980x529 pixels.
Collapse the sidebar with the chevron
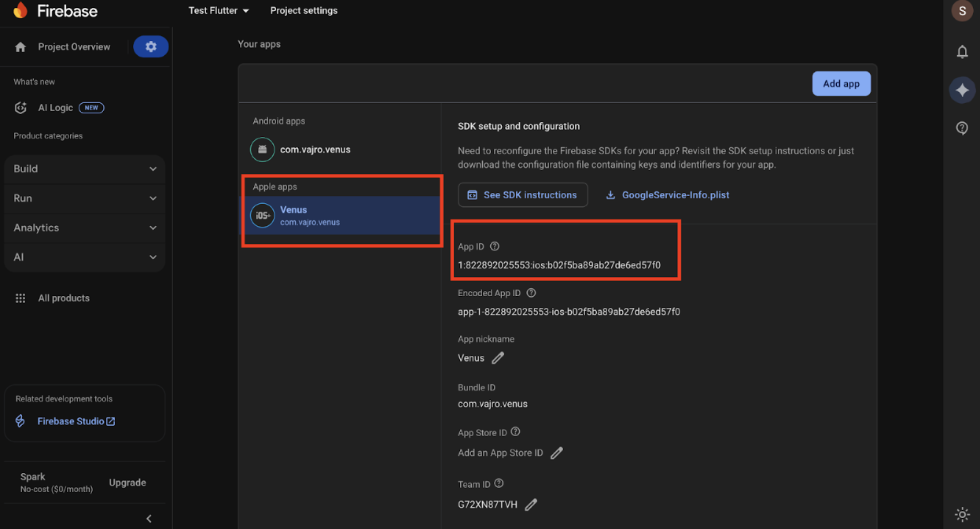coord(149,518)
